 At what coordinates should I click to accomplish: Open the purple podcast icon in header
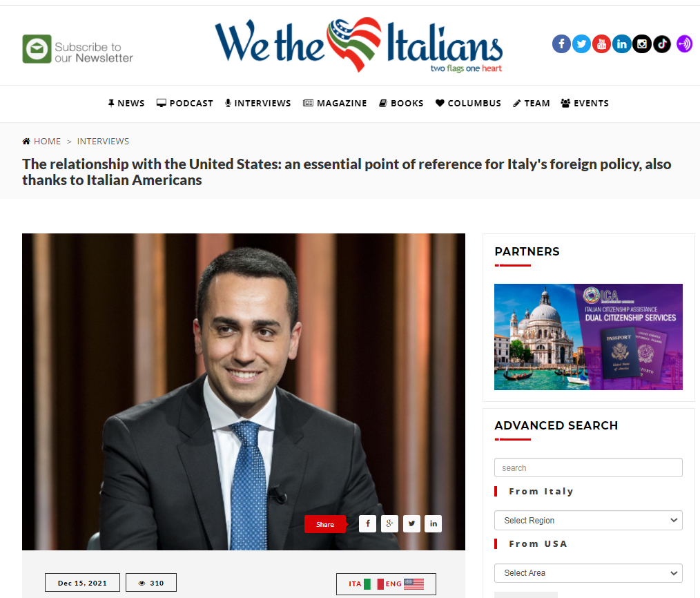pyautogui.click(x=684, y=44)
